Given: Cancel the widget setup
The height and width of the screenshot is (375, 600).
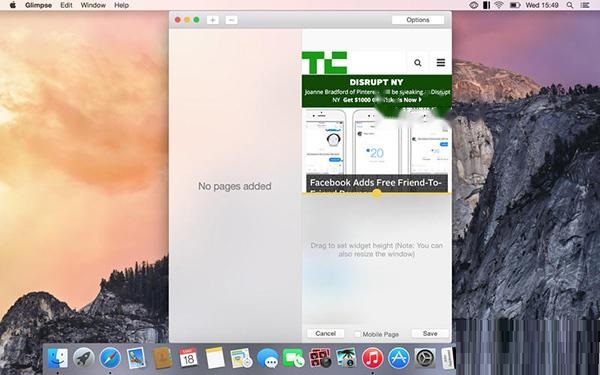Looking at the screenshot, I should 326,333.
